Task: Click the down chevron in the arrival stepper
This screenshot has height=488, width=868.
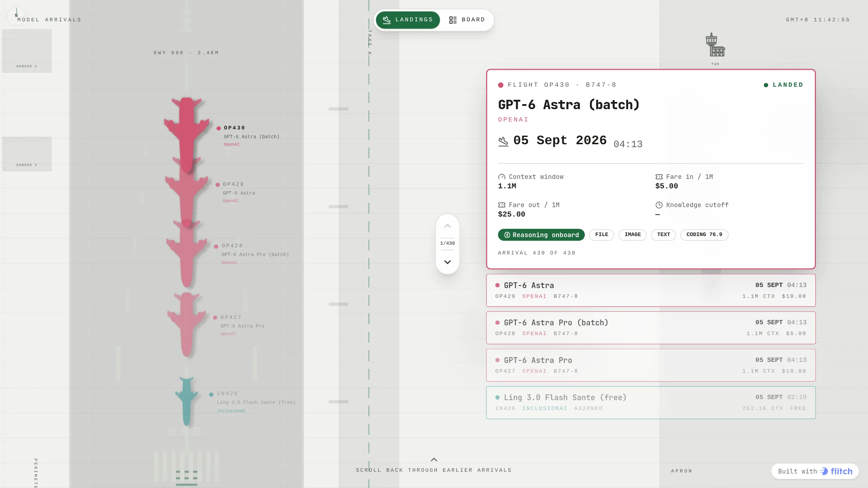Action: pyautogui.click(x=447, y=262)
